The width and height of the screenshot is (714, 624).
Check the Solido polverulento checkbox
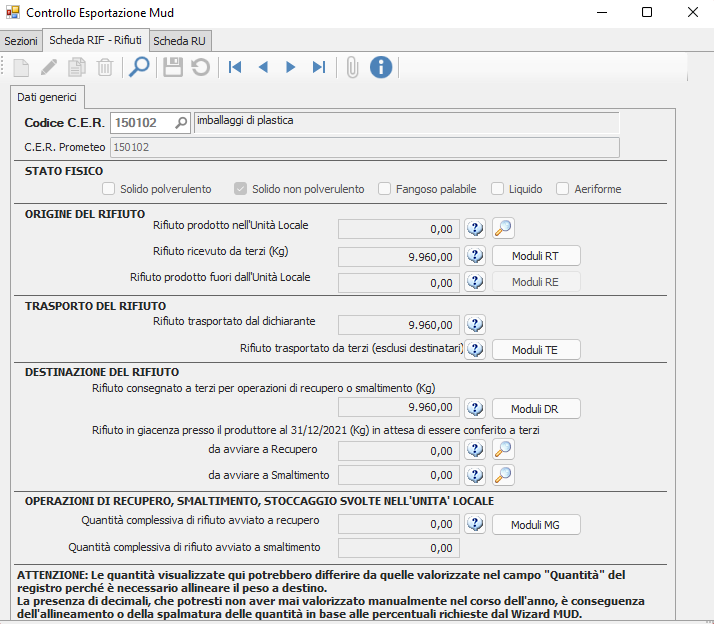click(x=110, y=189)
